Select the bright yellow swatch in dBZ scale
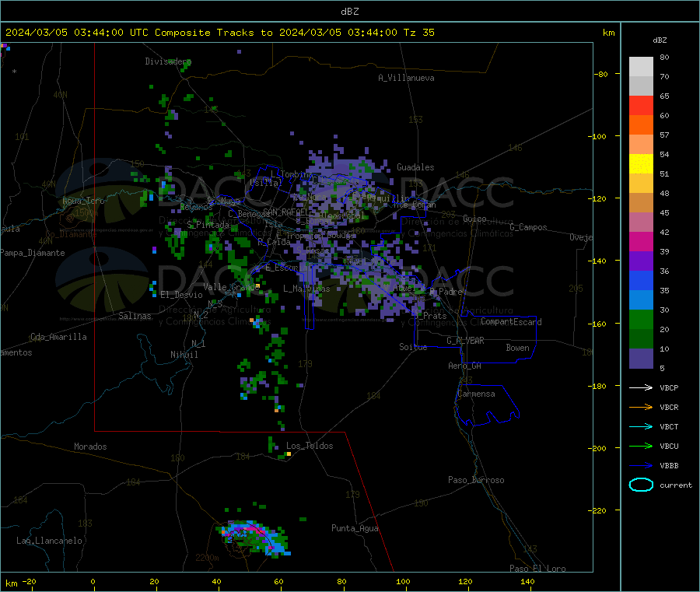700x592 pixels. click(641, 164)
